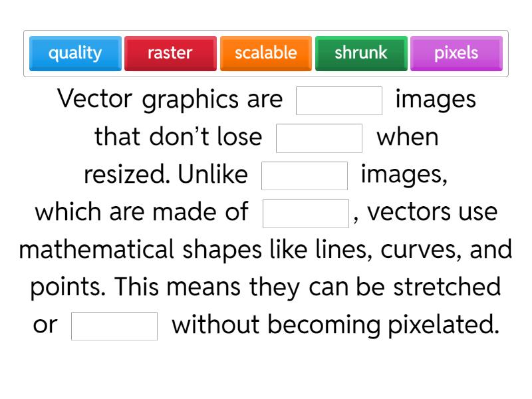Image resolution: width=532 pixels, height=399 pixels.
Task: Focus the empty box before 'images that'
Action: click(x=339, y=100)
